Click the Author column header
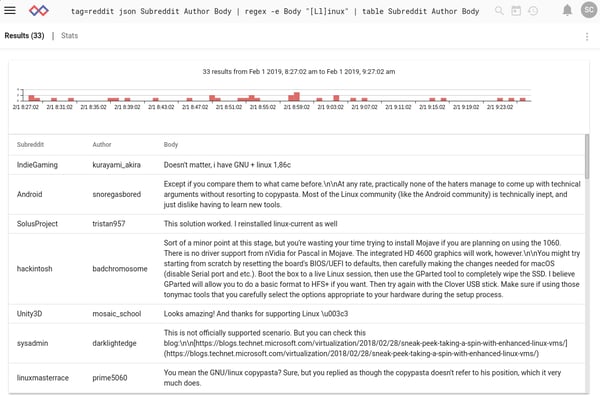This screenshot has width=600, height=398. click(102, 144)
